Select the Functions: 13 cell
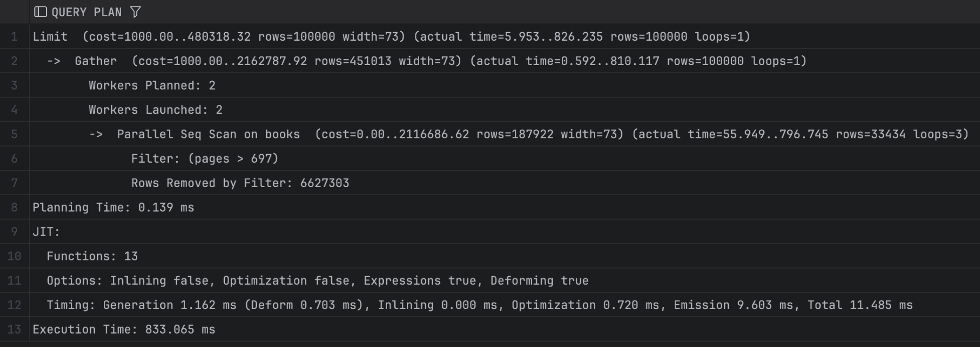The height and width of the screenshot is (347, 980). click(92, 257)
